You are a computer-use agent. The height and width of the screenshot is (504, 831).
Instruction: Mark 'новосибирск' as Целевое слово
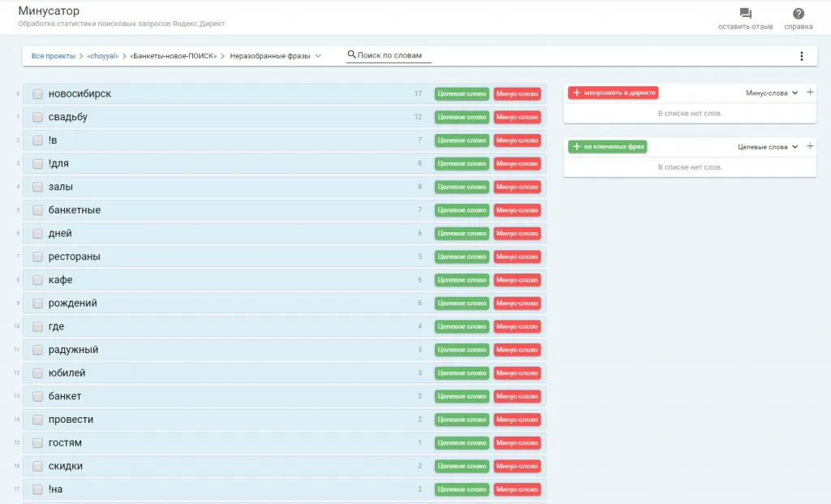click(x=462, y=94)
